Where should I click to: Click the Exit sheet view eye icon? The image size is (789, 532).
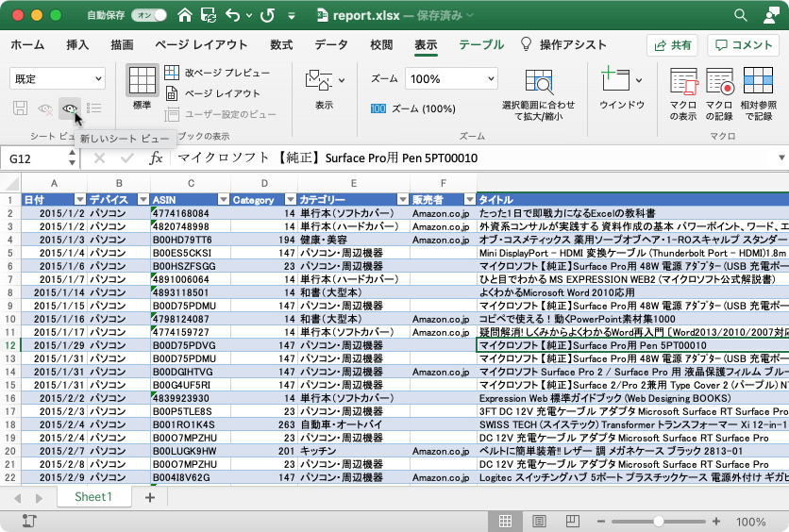(x=45, y=108)
